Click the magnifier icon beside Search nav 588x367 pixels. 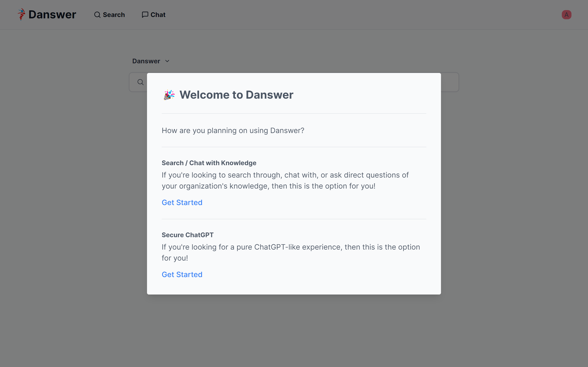point(97,15)
